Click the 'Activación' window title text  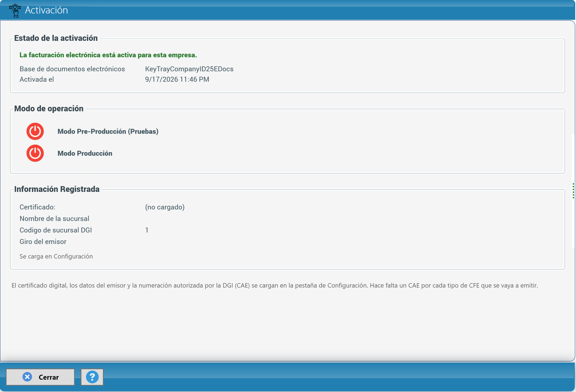click(46, 10)
